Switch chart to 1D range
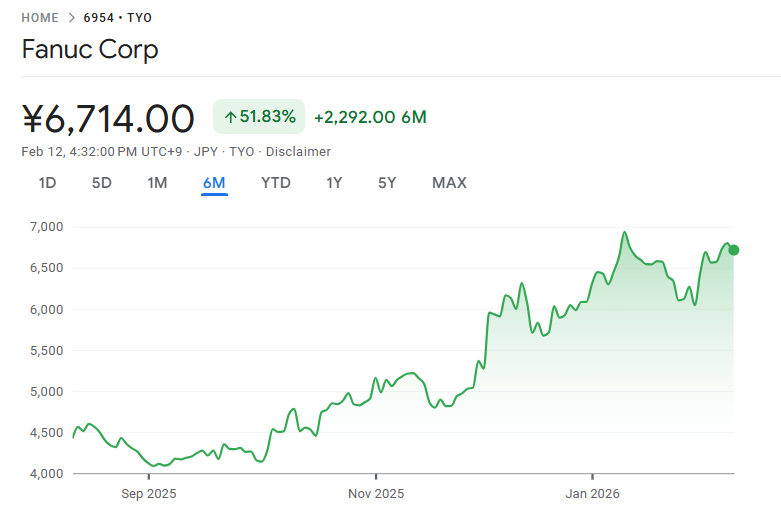This screenshot has width=781, height=518. click(47, 182)
